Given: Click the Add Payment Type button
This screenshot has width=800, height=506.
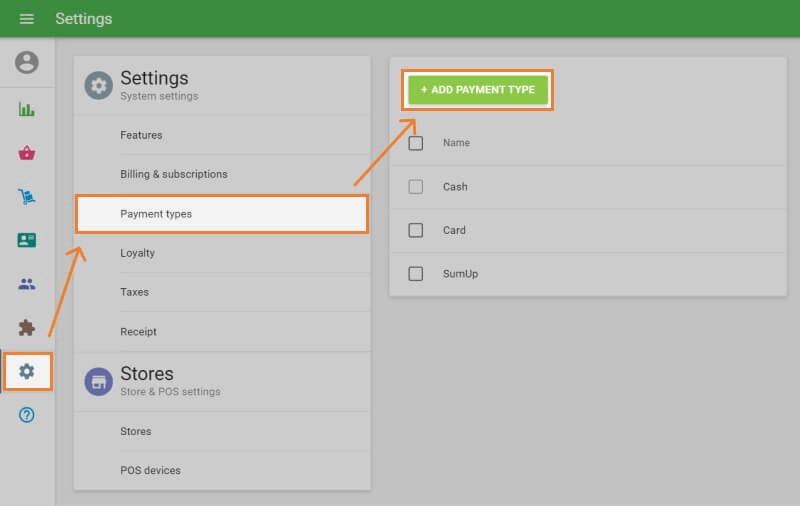Looking at the screenshot, I should pos(478,90).
